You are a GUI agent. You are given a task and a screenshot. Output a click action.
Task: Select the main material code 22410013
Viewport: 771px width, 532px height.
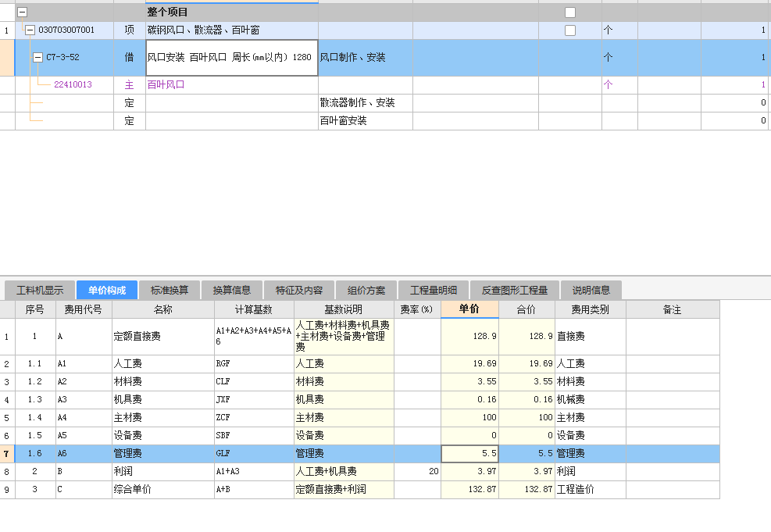point(73,84)
